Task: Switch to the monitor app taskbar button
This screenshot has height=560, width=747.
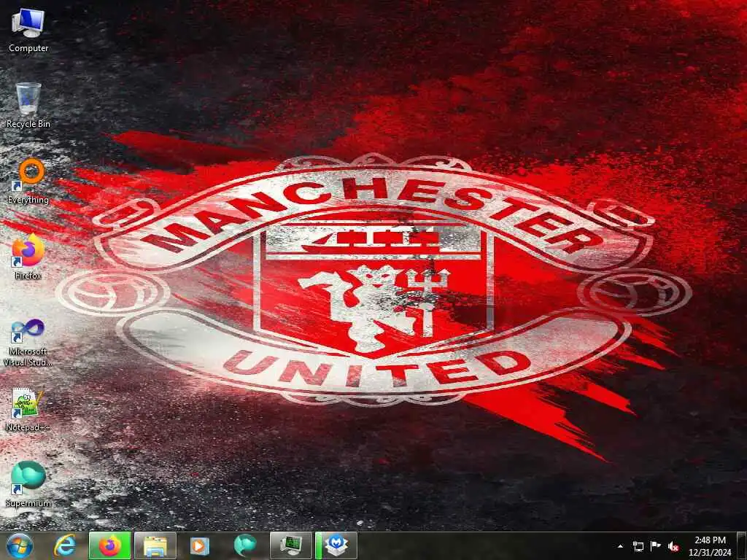Action: tap(290, 546)
